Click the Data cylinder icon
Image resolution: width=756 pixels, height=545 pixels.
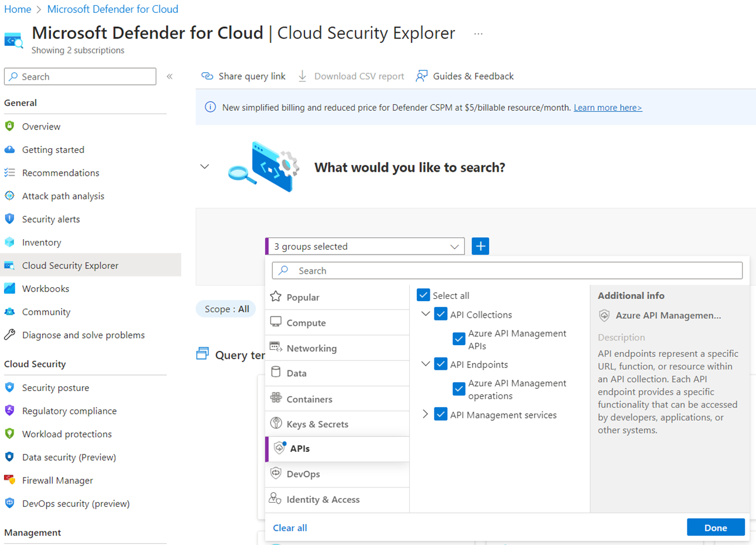point(276,373)
